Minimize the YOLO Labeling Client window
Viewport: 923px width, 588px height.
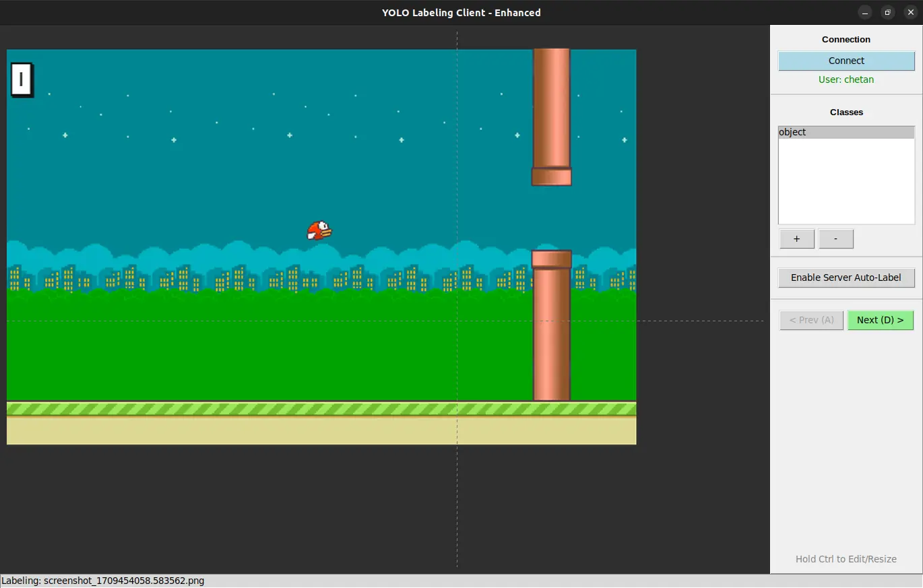click(865, 12)
